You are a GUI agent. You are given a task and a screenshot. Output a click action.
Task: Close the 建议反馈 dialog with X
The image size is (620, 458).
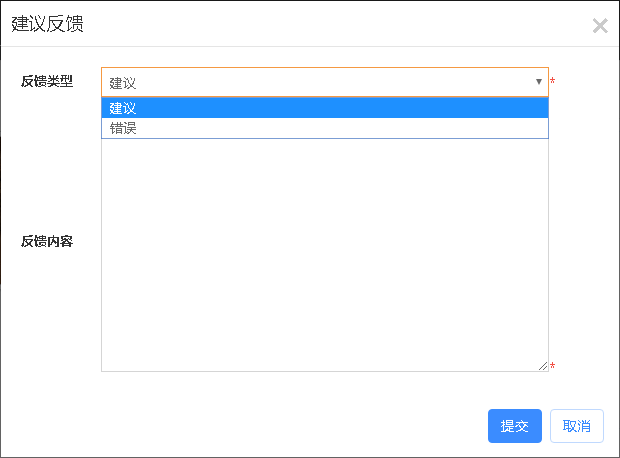click(600, 26)
